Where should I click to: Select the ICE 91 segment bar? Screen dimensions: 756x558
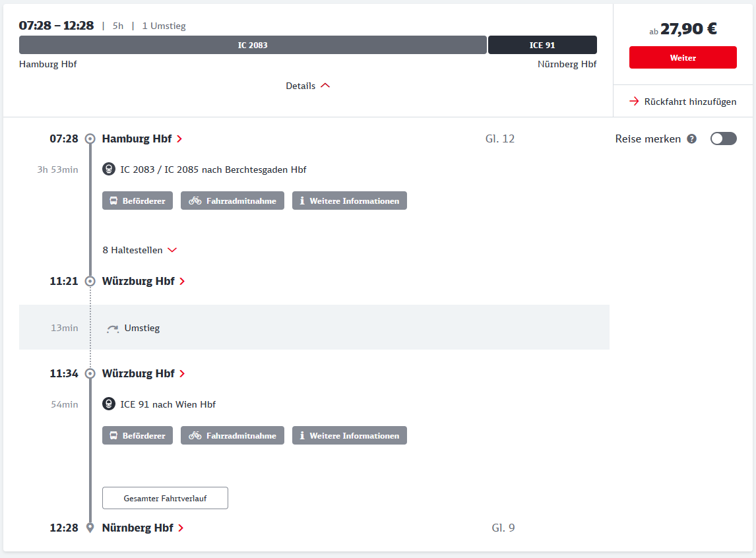click(542, 45)
